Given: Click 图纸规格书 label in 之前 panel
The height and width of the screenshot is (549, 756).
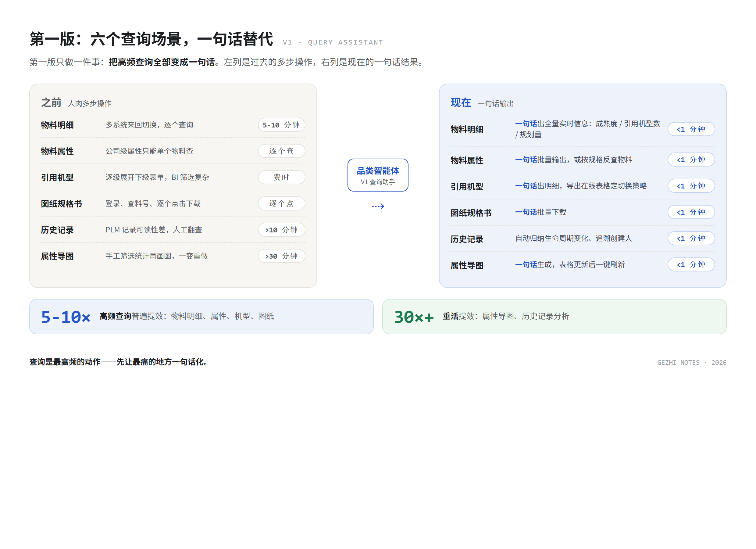Looking at the screenshot, I should coord(61,204).
